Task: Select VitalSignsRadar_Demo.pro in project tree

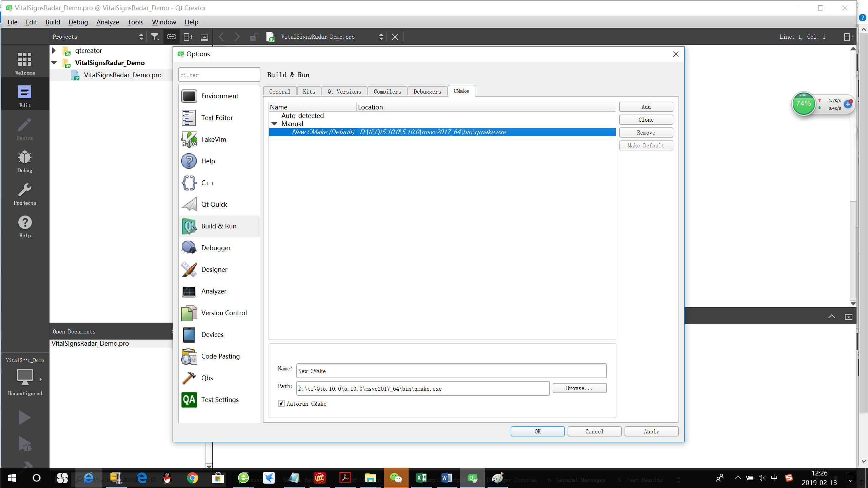Action: 122,75
